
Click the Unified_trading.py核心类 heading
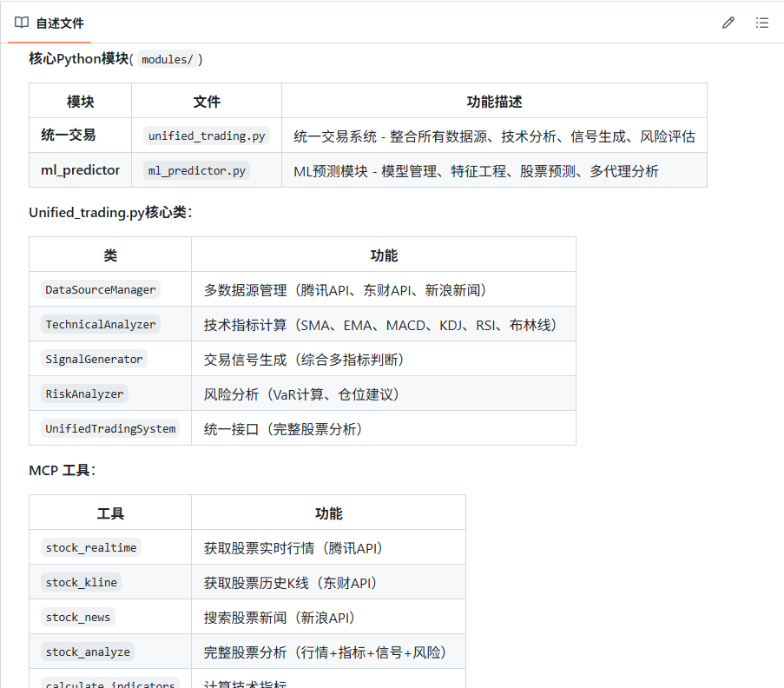click(110, 212)
